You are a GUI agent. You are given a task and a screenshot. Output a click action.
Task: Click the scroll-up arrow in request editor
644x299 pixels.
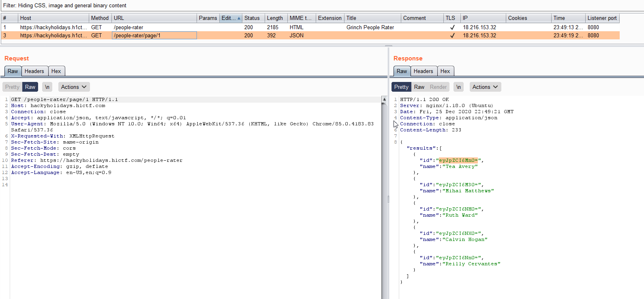384,99
